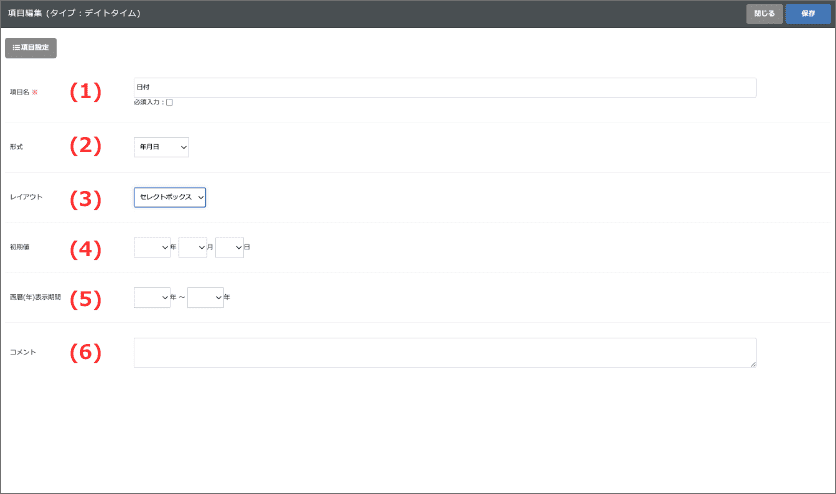Open the 初期値 month dropdown
The height and width of the screenshot is (494, 836).
pyautogui.click(x=192, y=247)
